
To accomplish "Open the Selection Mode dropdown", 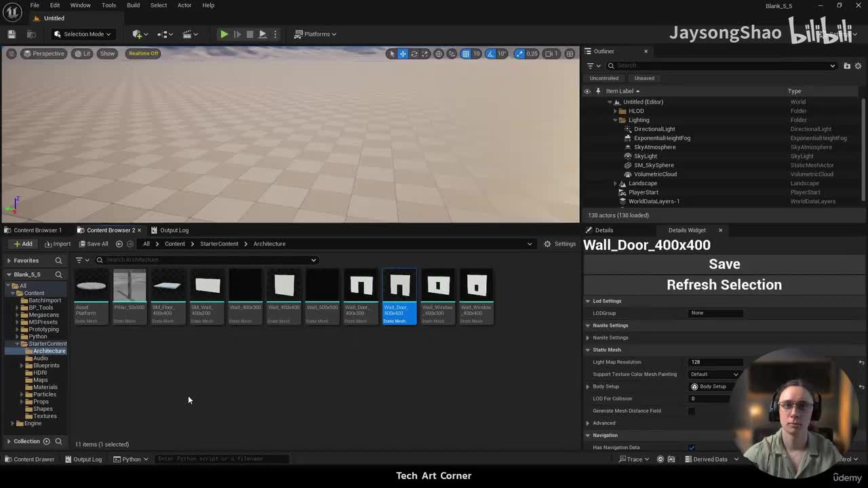I will [82, 34].
